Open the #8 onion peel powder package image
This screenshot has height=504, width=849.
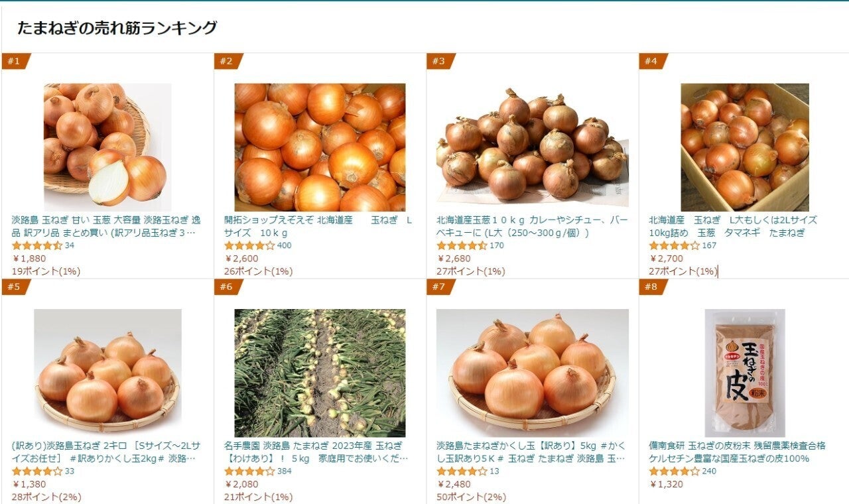coord(744,373)
